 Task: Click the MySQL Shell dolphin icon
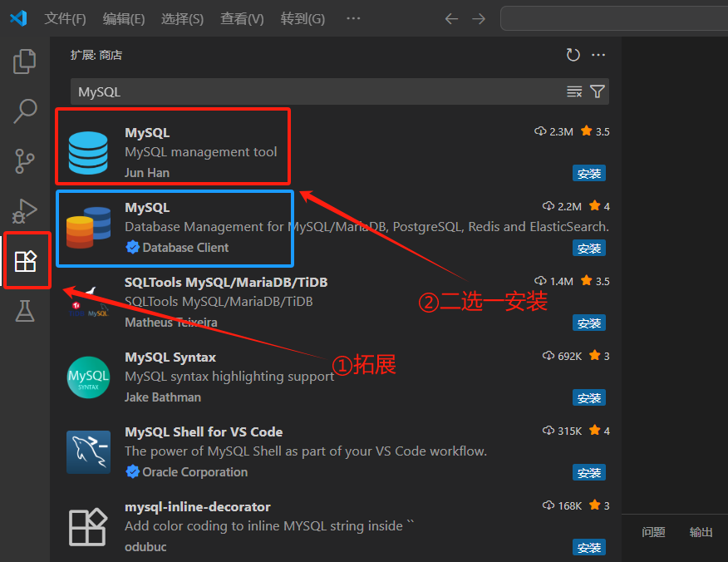[88, 452]
